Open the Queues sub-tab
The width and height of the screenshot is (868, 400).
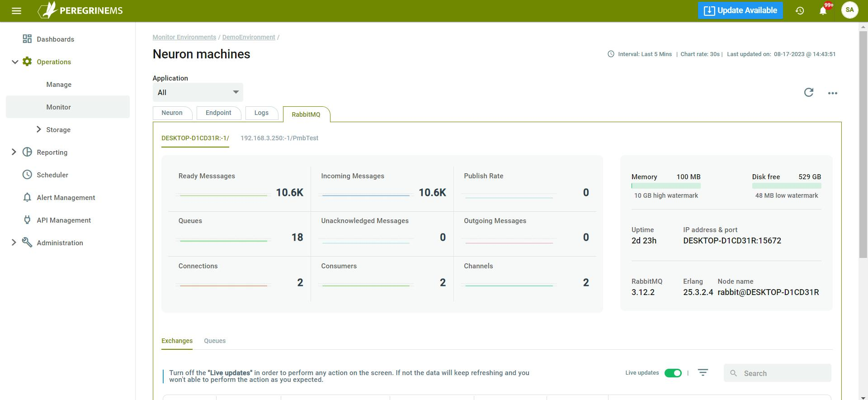coord(215,341)
